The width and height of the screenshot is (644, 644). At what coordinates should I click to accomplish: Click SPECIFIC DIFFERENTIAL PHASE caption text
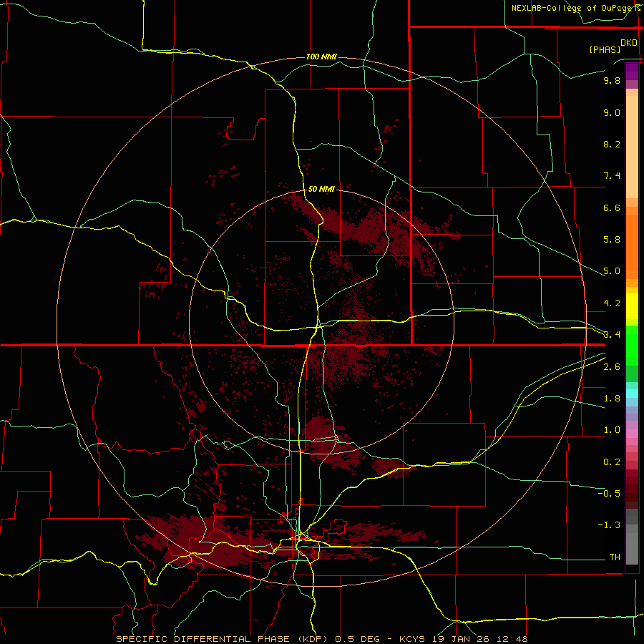(202, 639)
